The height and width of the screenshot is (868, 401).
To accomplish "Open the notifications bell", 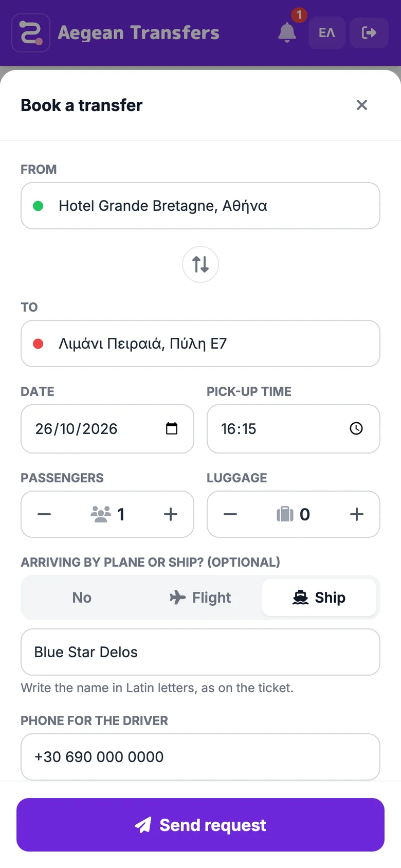I will coord(287,33).
